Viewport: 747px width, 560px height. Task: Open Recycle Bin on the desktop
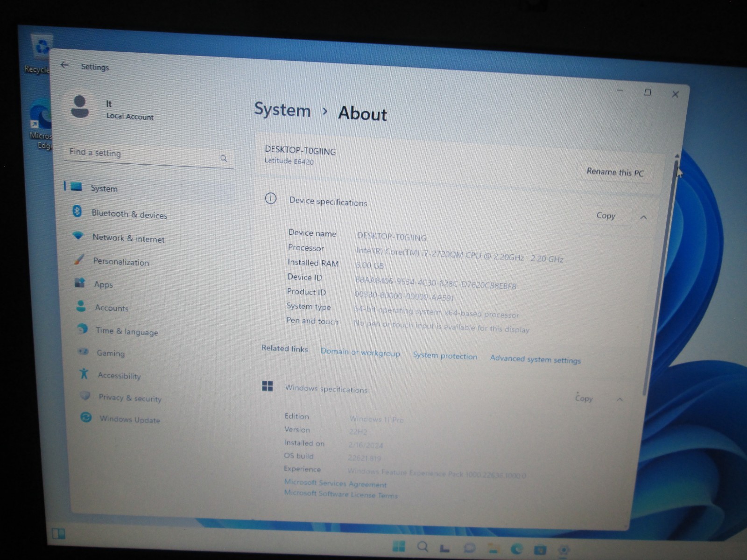pyautogui.click(x=39, y=54)
